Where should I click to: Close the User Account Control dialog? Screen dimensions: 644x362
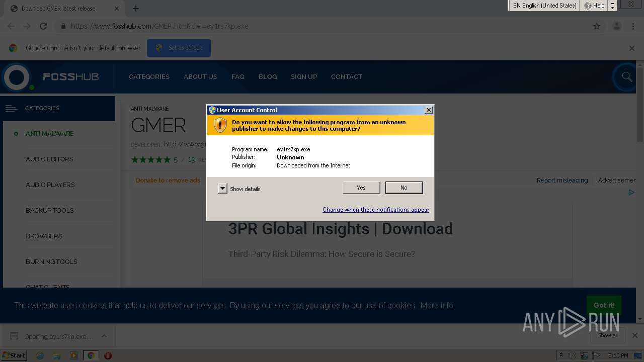429,110
